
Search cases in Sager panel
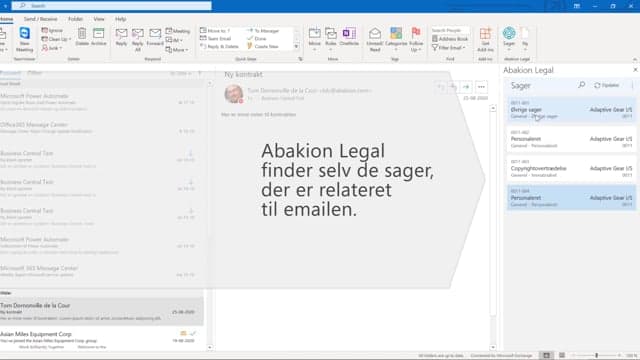point(582,85)
